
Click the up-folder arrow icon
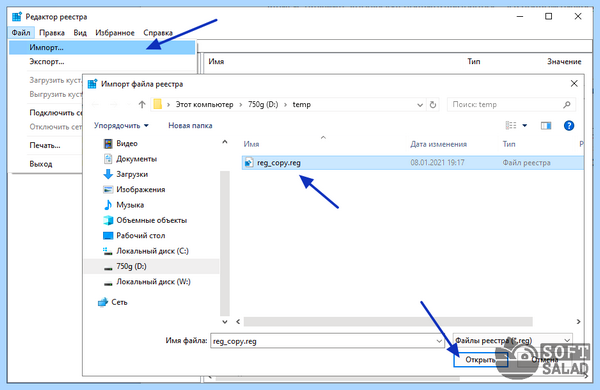tap(142, 104)
